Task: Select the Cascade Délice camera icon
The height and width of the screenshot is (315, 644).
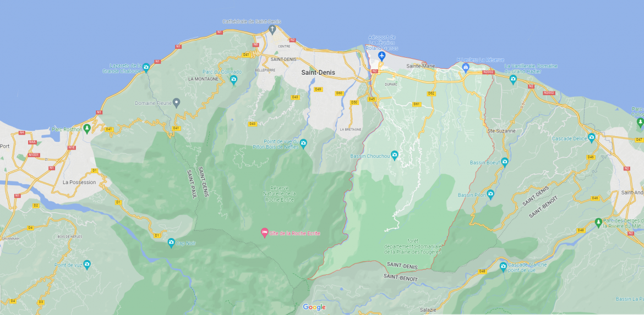Action: pyautogui.click(x=592, y=137)
